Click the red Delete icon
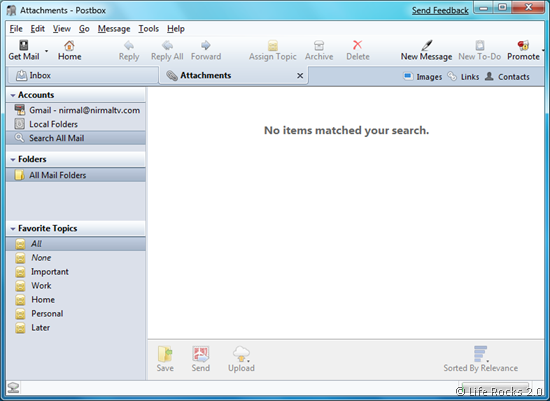Image resolution: width=550 pixels, height=401 pixels. click(x=357, y=45)
